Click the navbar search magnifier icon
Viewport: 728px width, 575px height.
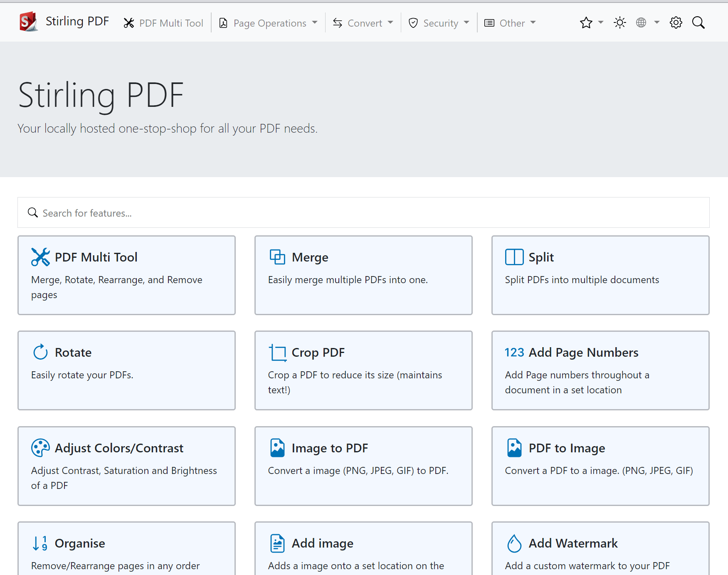pos(698,22)
